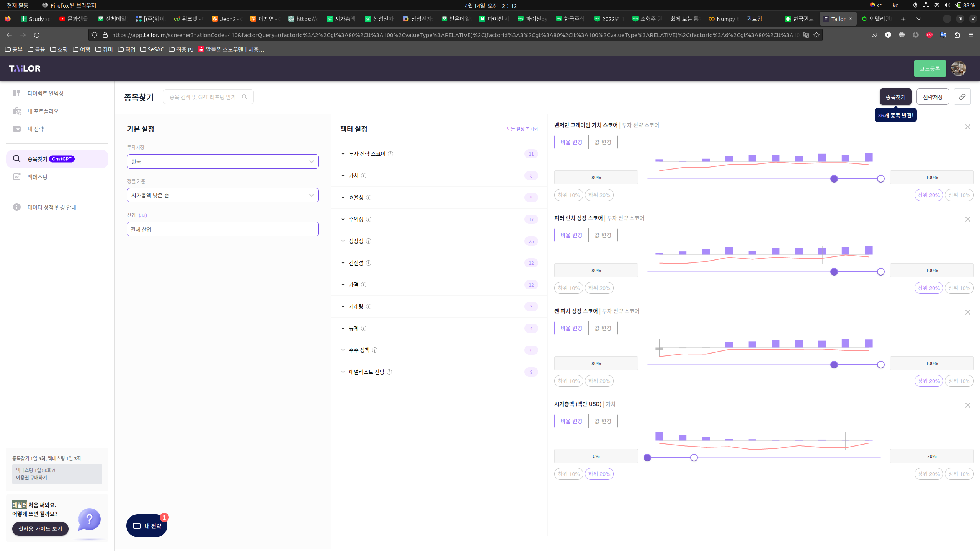Toggle 하위 20% chip for 시가총액
The height and width of the screenshot is (551, 980).
pyautogui.click(x=599, y=474)
